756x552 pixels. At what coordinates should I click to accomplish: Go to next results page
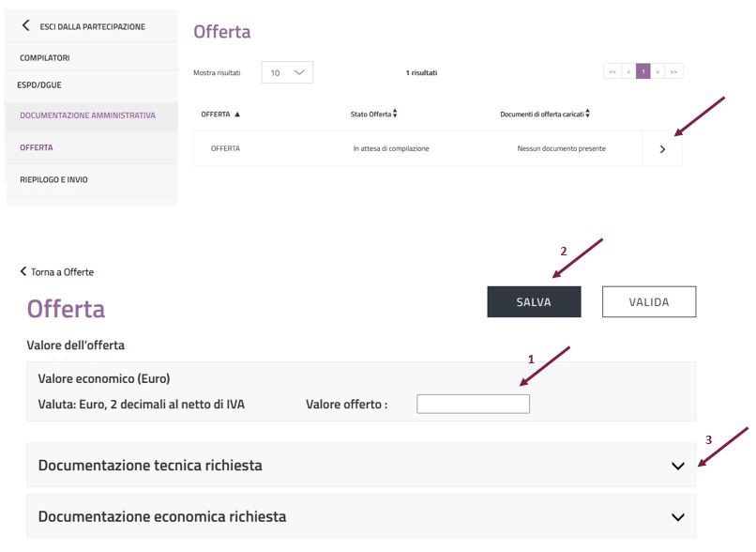(x=658, y=72)
